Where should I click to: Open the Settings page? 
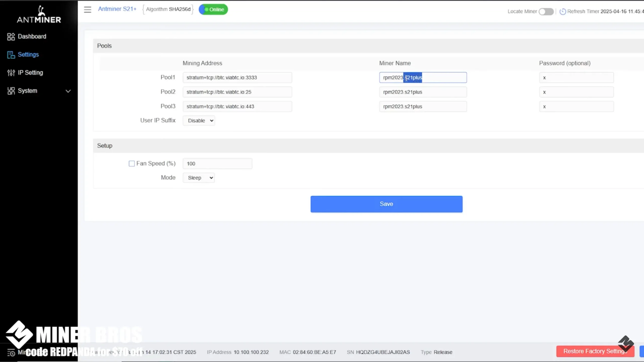pyautogui.click(x=28, y=55)
